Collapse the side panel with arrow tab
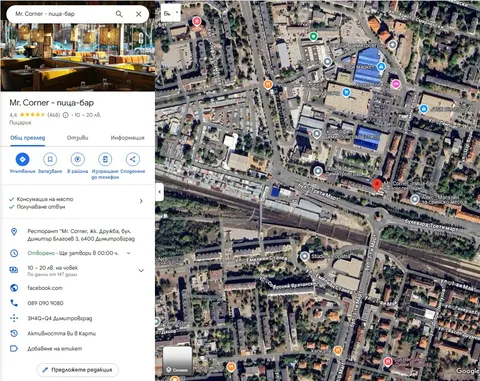 [159, 192]
